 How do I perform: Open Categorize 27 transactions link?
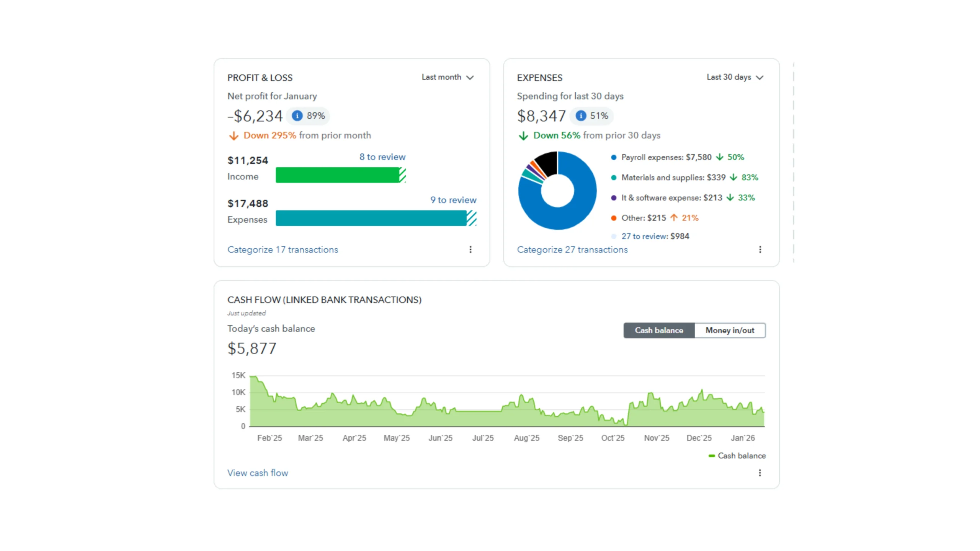[572, 249]
